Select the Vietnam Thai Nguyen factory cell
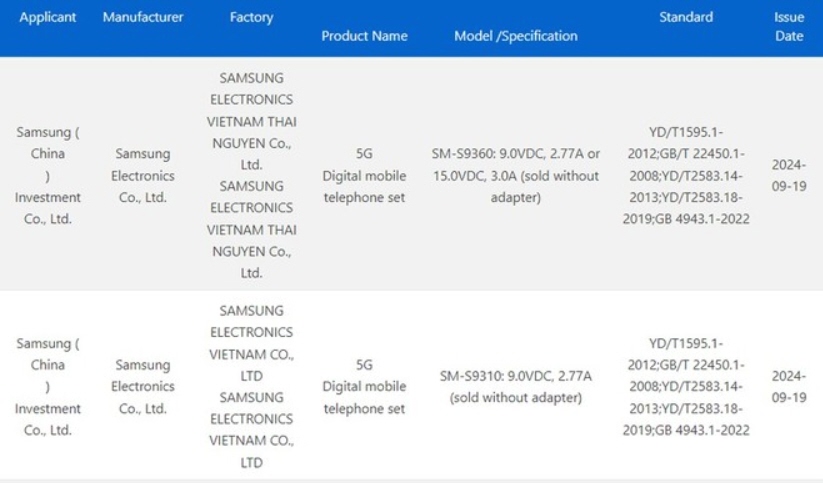The width and height of the screenshot is (823, 483). tap(251, 175)
